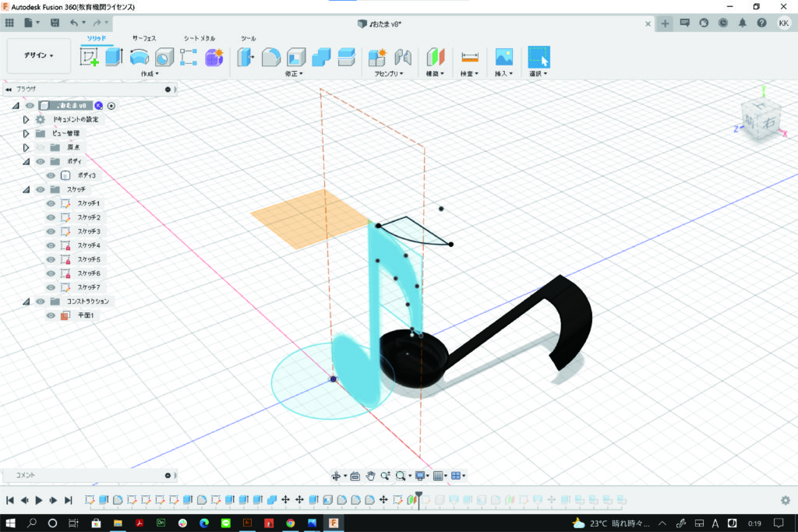Screen dimensions: 798x532
Task: Click the Fillet tool icon
Action: pos(270,57)
